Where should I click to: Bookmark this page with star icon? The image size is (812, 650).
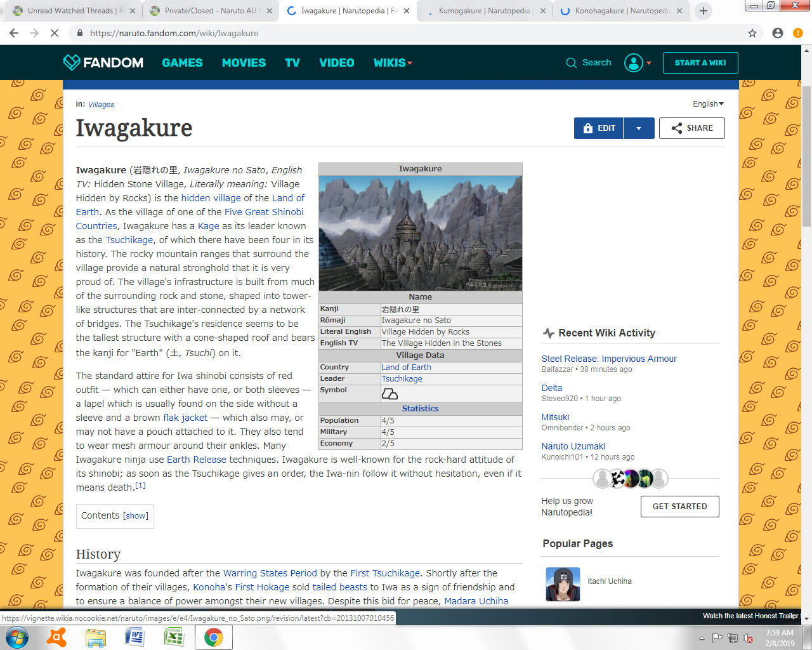click(x=752, y=33)
